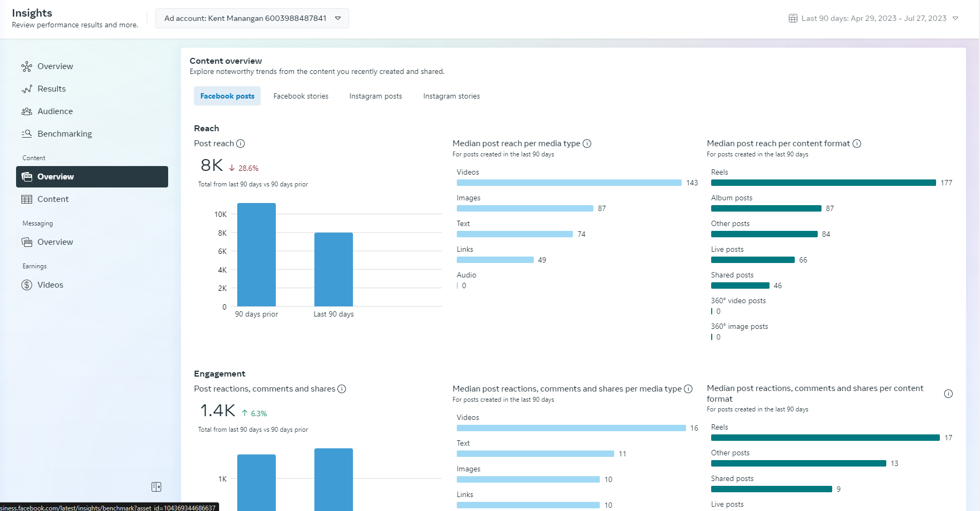Click the Content overview heading
This screenshot has width=980, height=511.
(225, 61)
